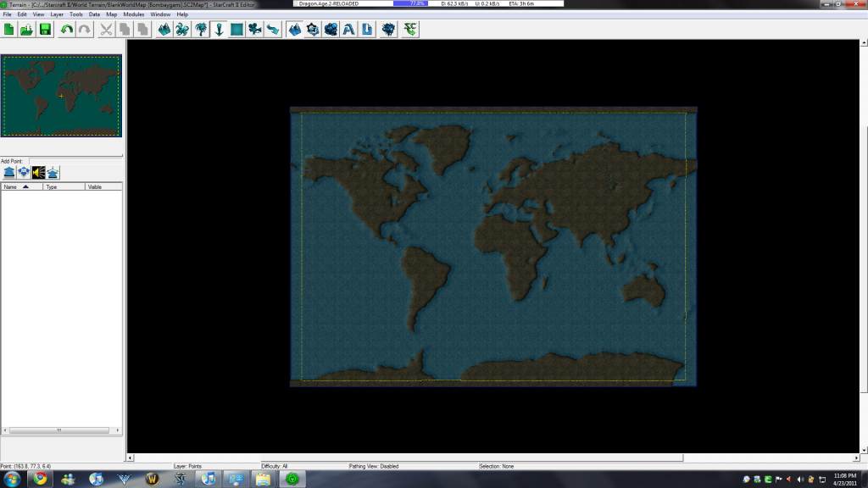The image size is (868, 488).
Task: Add a sound emitter point speaker icon
Action: click(x=38, y=173)
